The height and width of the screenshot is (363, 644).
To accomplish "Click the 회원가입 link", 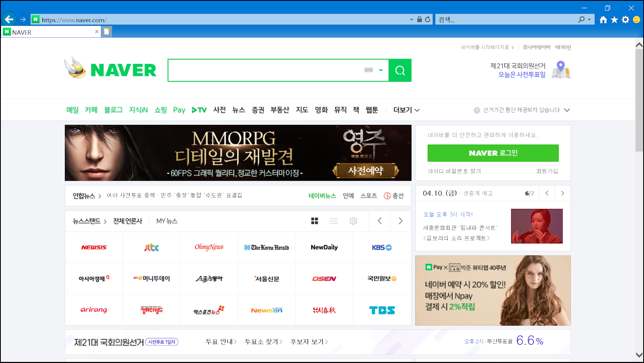I will [x=547, y=171].
